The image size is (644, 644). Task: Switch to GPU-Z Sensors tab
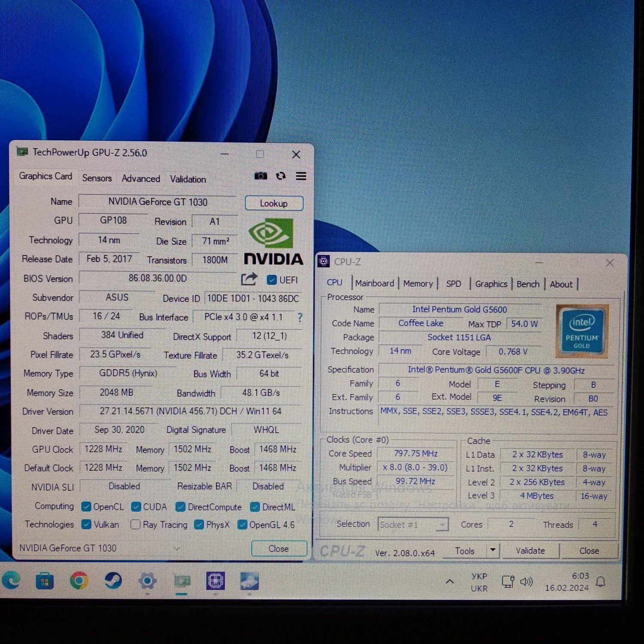click(x=97, y=178)
